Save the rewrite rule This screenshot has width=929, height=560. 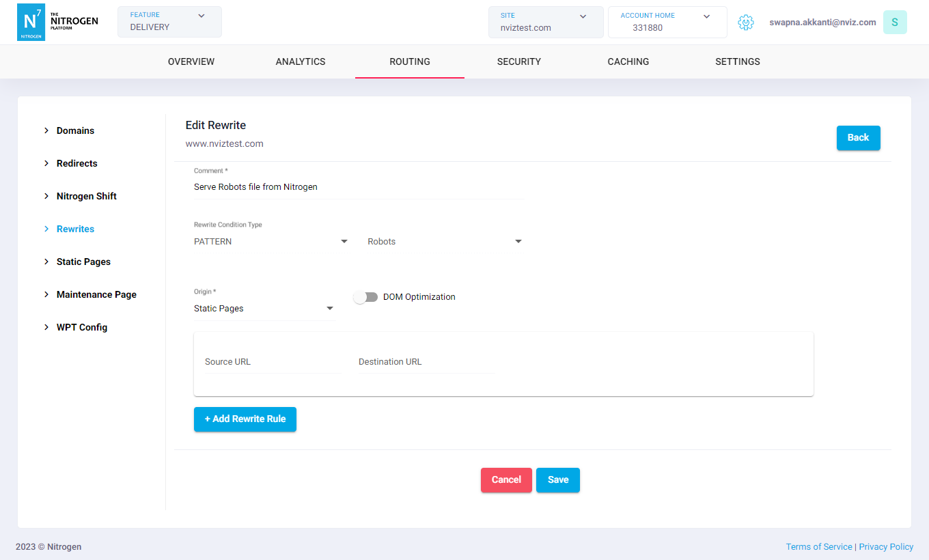click(557, 479)
